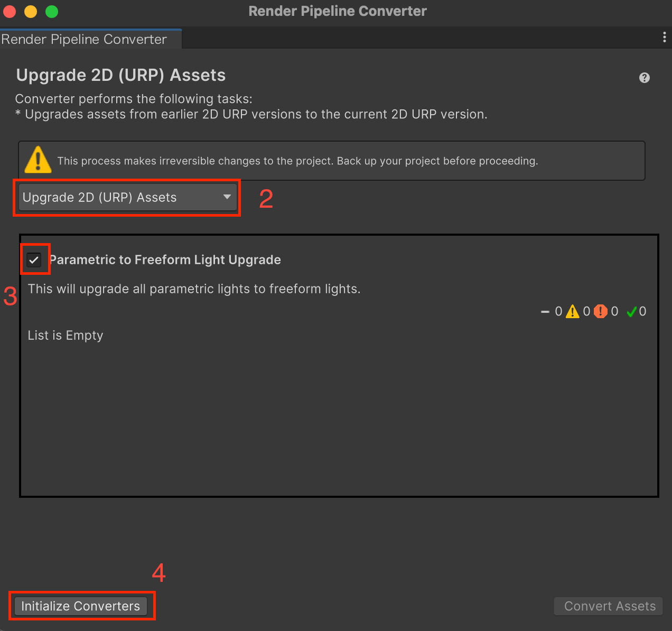Click the Parametric to Freeform Light Upgrade title

point(165,259)
